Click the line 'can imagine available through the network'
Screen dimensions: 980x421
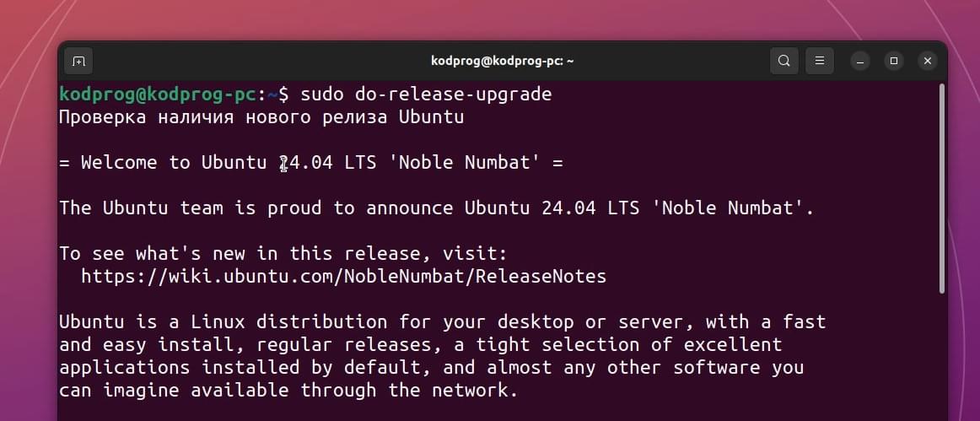[x=288, y=391]
